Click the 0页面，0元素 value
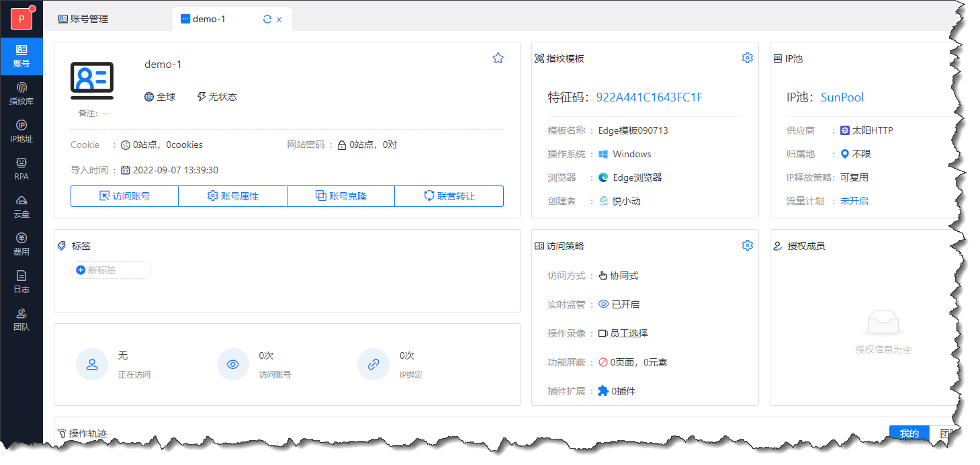980x465 pixels. point(638,362)
